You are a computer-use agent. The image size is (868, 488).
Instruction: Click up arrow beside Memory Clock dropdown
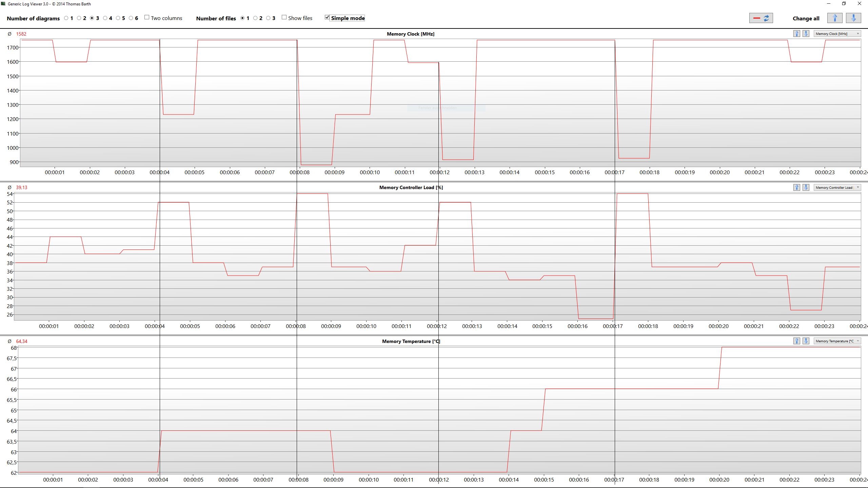point(796,34)
